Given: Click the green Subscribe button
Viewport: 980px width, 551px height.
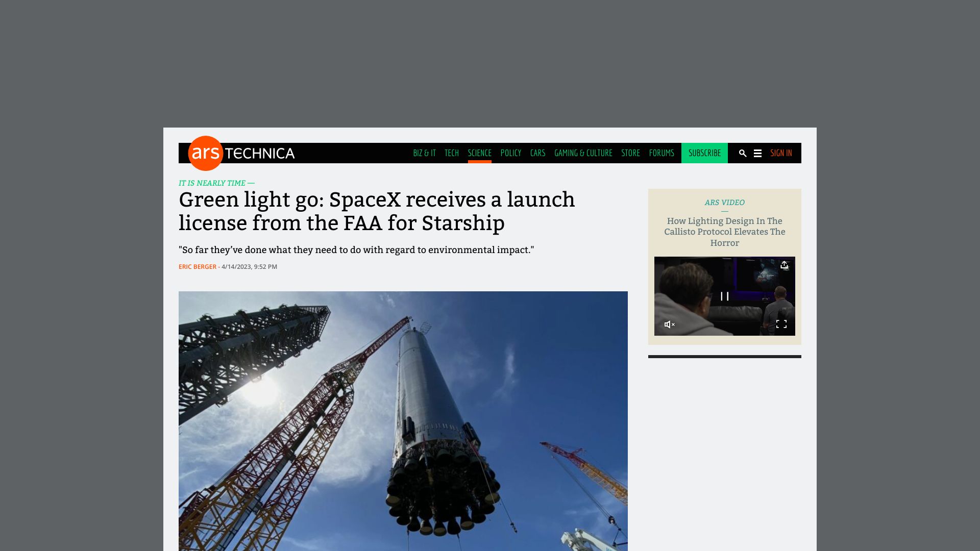Looking at the screenshot, I should point(704,153).
